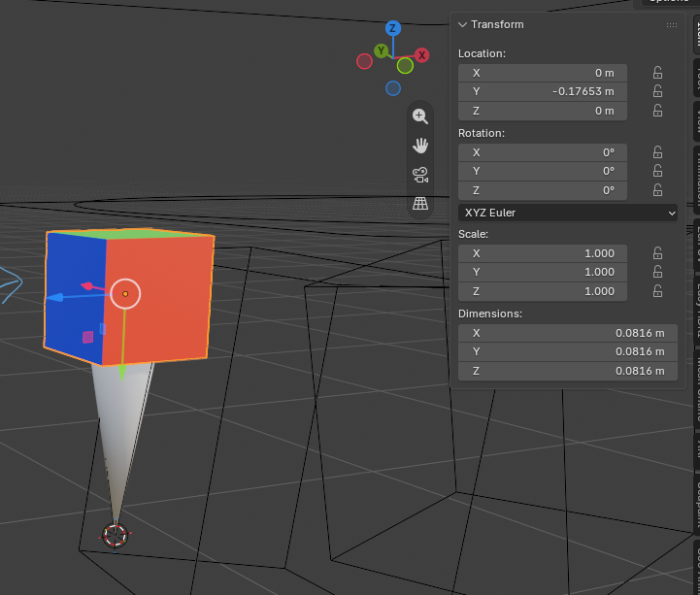Select the gray cone object
The height and width of the screenshot is (595, 700).
point(118,428)
